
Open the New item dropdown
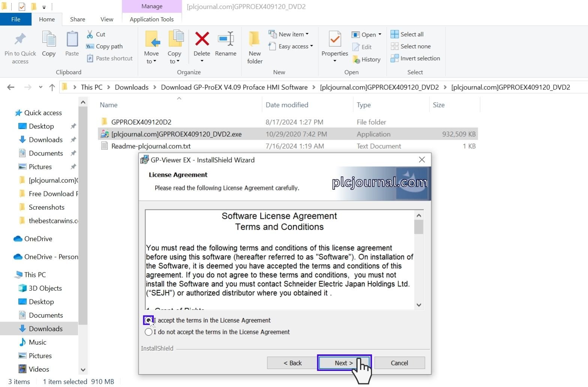(307, 34)
